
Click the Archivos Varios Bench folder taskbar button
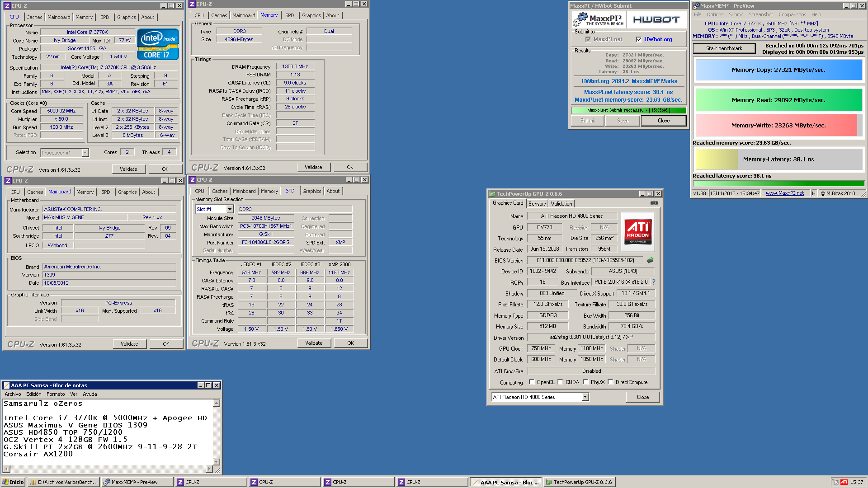click(x=64, y=482)
